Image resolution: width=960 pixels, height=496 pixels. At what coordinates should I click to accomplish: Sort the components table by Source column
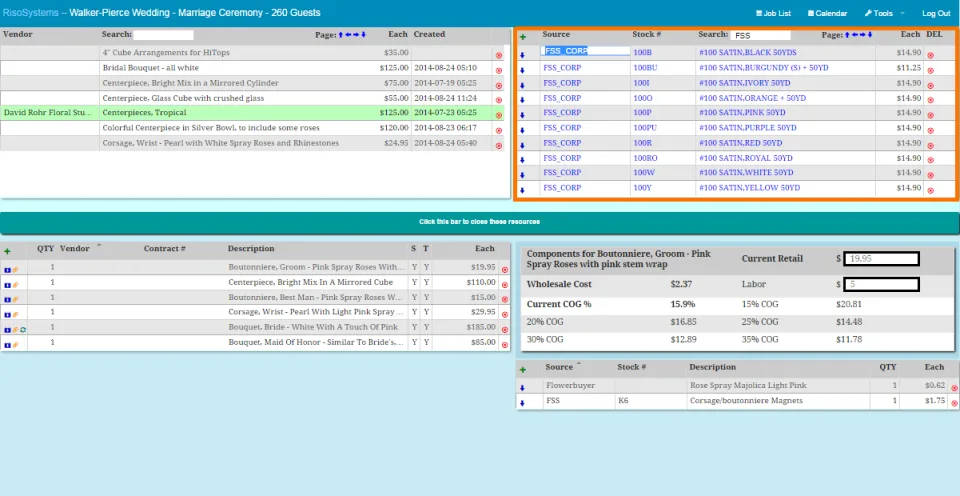(x=559, y=367)
